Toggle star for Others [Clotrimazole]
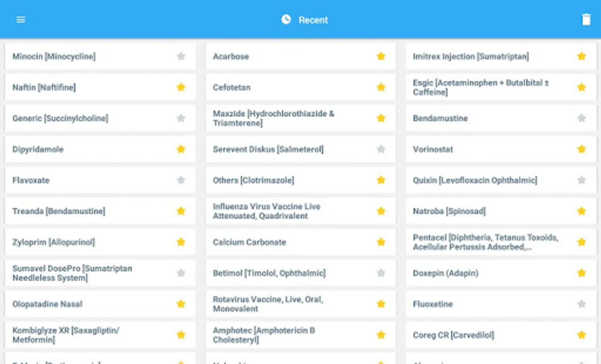The image size is (601, 364). 381,180
